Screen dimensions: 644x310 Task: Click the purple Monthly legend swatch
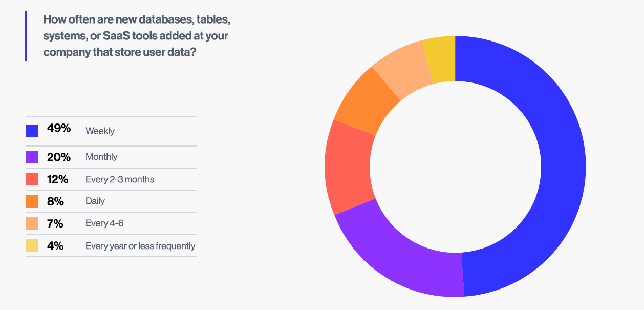point(32,157)
